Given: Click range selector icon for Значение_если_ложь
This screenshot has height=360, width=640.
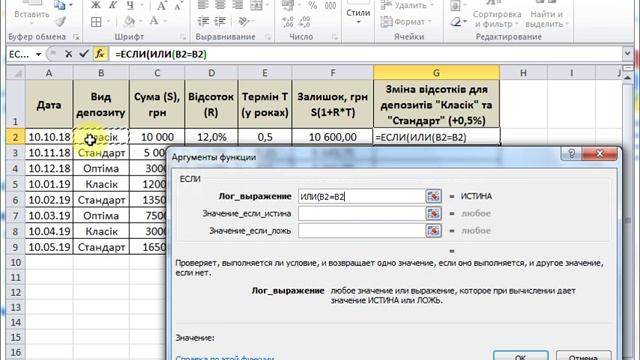Looking at the screenshot, I should [x=433, y=231].
